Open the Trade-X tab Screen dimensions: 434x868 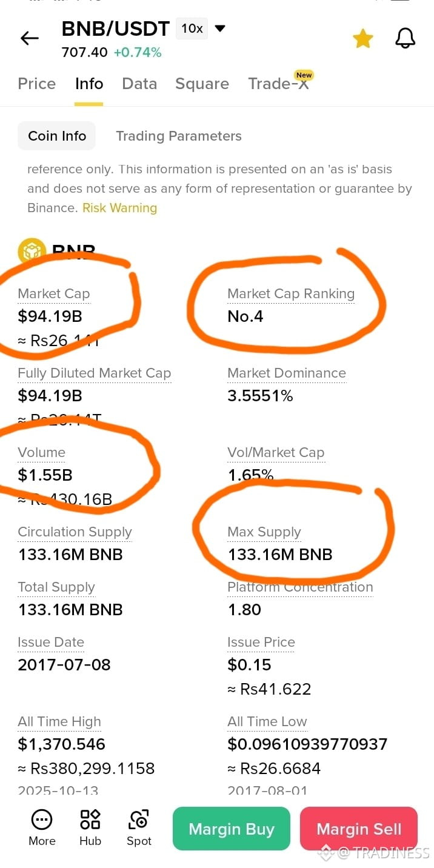[x=279, y=84]
